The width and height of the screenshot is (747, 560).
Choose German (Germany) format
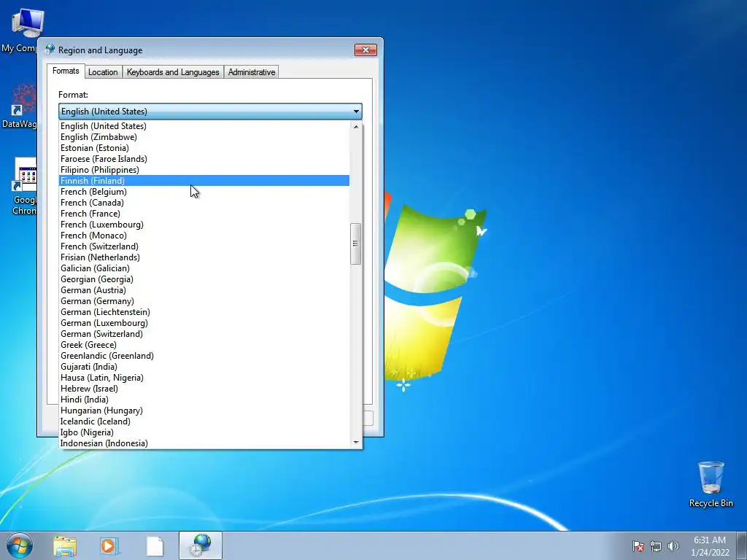204,301
